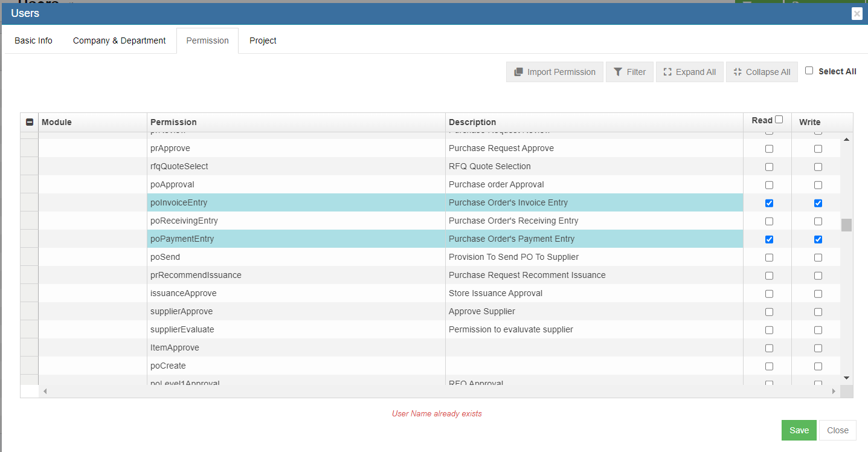This screenshot has width=868, height=452.
Task: Click the collapse icon in the table header corner
Action: [x=30, y=122]
